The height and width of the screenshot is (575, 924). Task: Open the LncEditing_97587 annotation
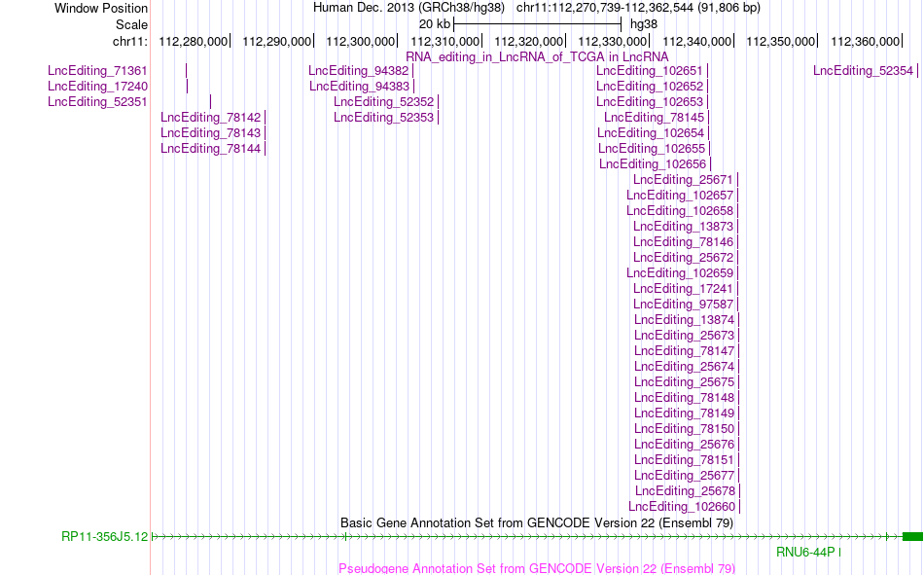pos(684,305)
